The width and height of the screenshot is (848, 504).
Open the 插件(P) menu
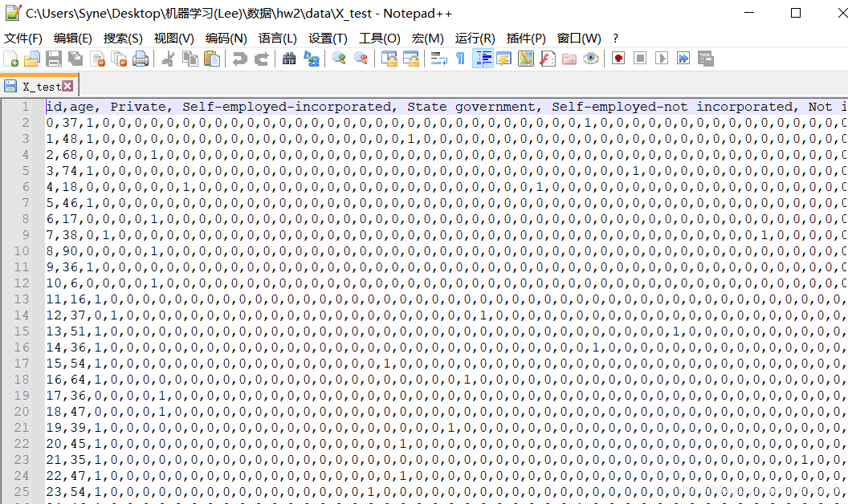[526, 39]
